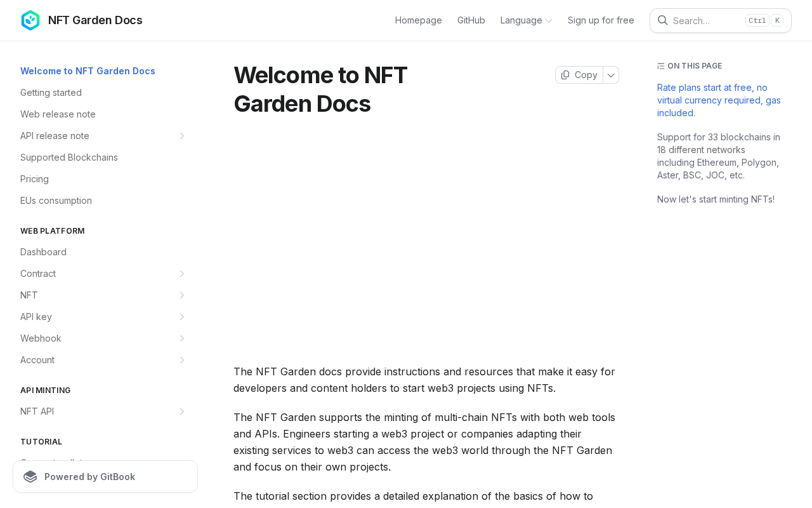Click Sign up for free
This screenshot has width=812, height=508.
(601, 20)
